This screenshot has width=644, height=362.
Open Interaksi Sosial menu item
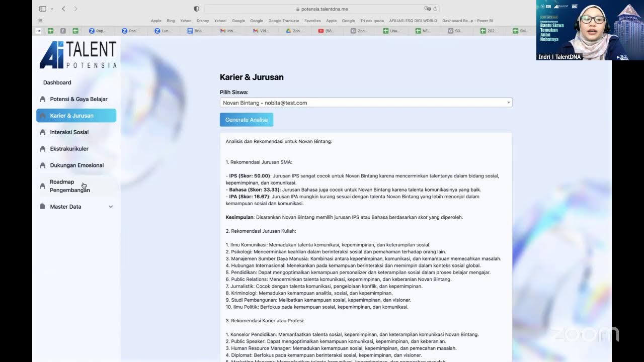click(76, 132)
